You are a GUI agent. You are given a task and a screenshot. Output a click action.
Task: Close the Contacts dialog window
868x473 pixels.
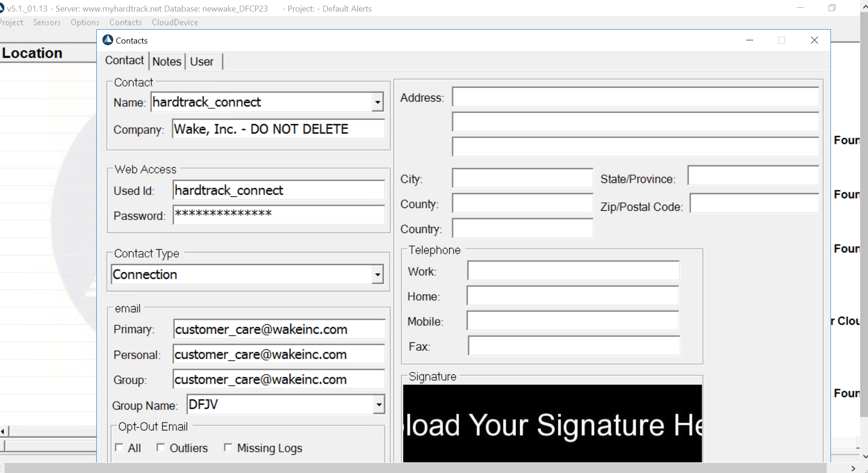click(x=814, y=40)
